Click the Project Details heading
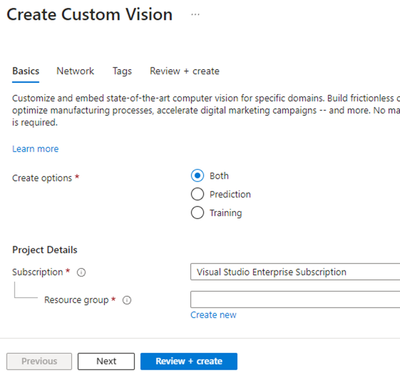The height and width of the screenshot is (378, 400). [45, 250]
